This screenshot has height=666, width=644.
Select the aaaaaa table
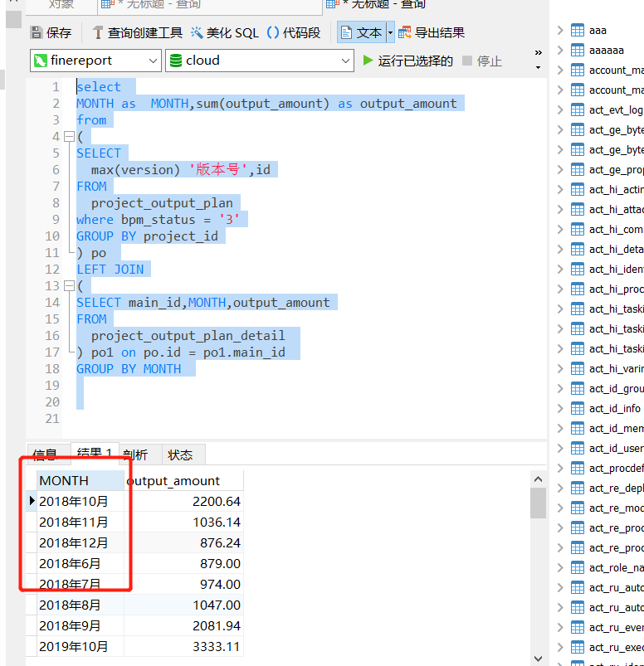pos(607,50)
